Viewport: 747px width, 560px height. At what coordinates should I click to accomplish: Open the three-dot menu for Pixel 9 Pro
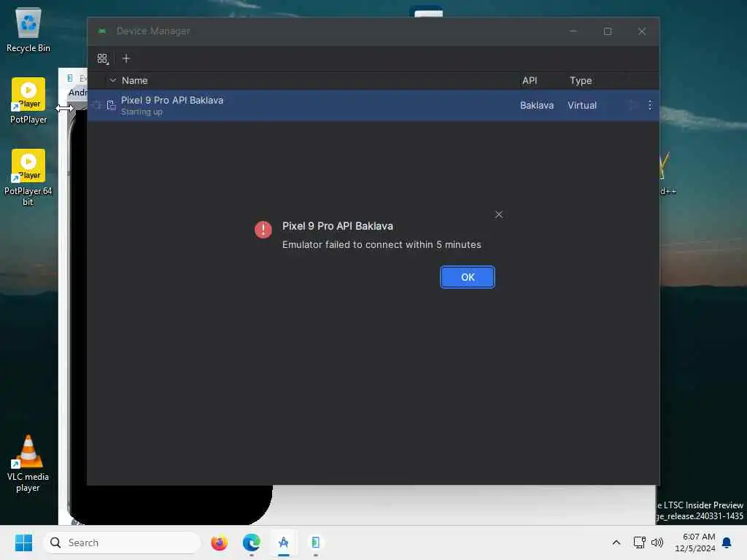coord(650,105)
